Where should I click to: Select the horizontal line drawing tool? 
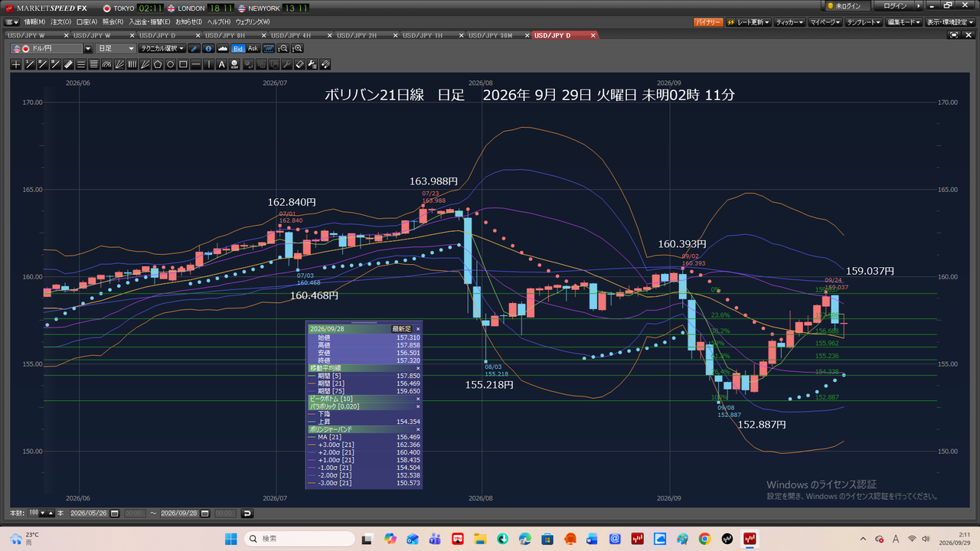pos(197,64)
